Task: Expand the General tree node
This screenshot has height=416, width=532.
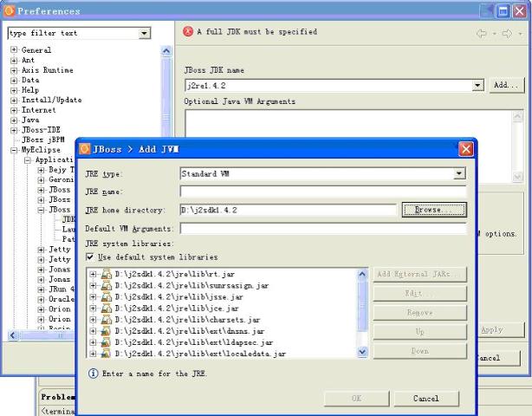Action: coord(14,50)
